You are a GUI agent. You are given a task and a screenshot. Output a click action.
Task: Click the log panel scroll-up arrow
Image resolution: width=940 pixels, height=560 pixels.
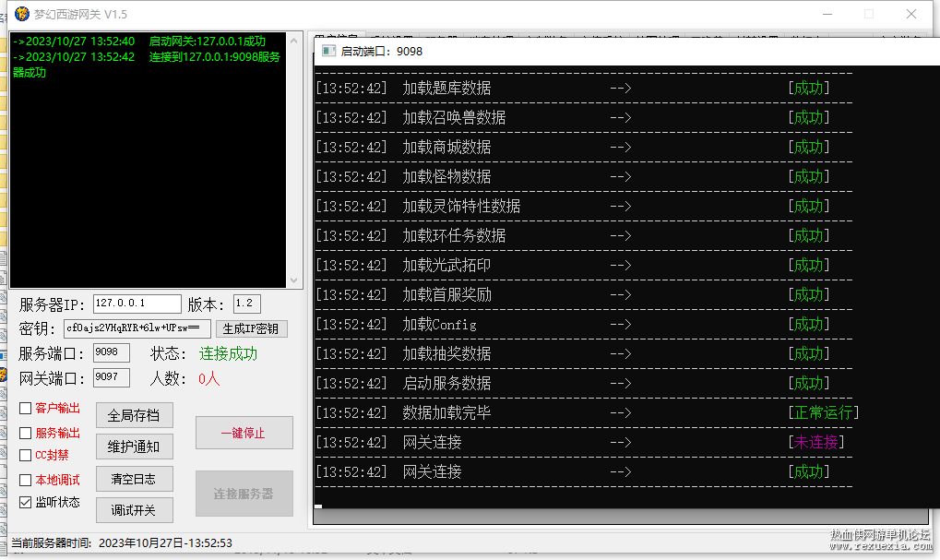(293, 41)
